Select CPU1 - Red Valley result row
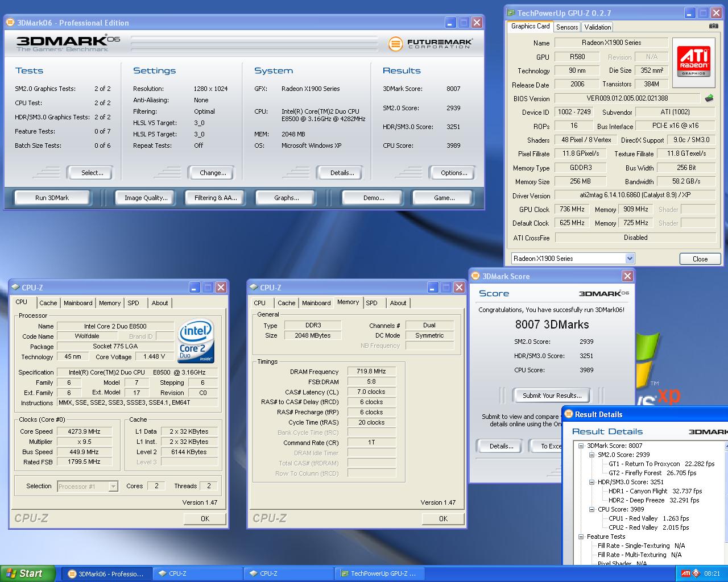728x582 pixels. coord(648,518)
